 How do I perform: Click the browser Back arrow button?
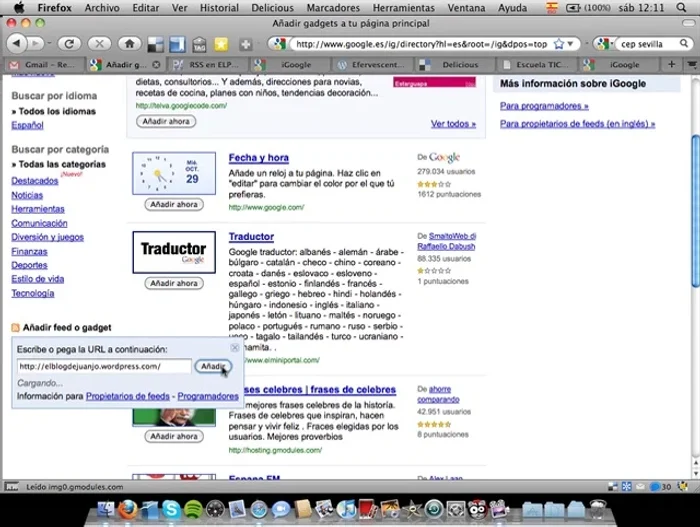(x=19, y=44)
